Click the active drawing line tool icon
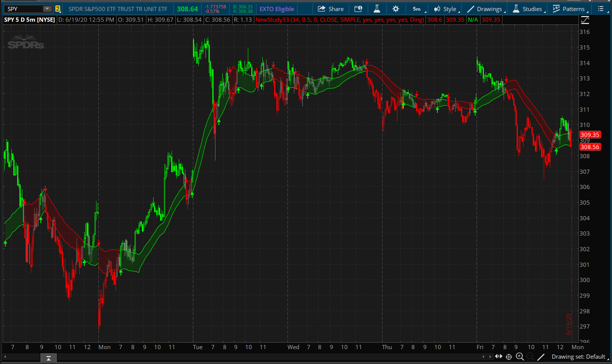 pyautogui.click(x=541, y=357)
